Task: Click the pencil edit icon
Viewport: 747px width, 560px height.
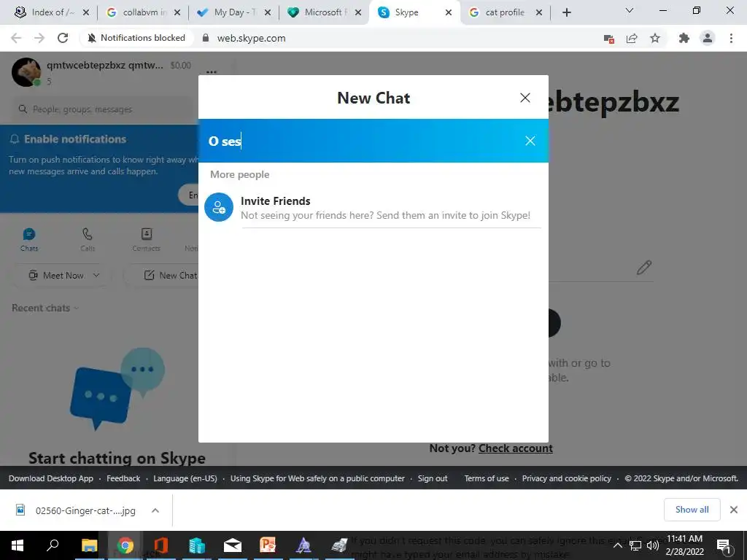Action: 643,268
